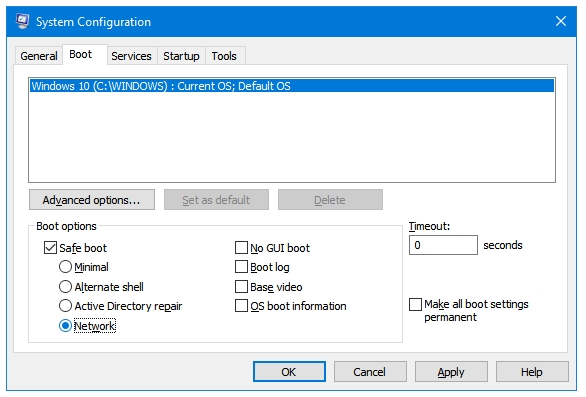The width and height of the screenshot is (586, 397).
Task: Click the Cancel button
Action: [x=370, y=372]
